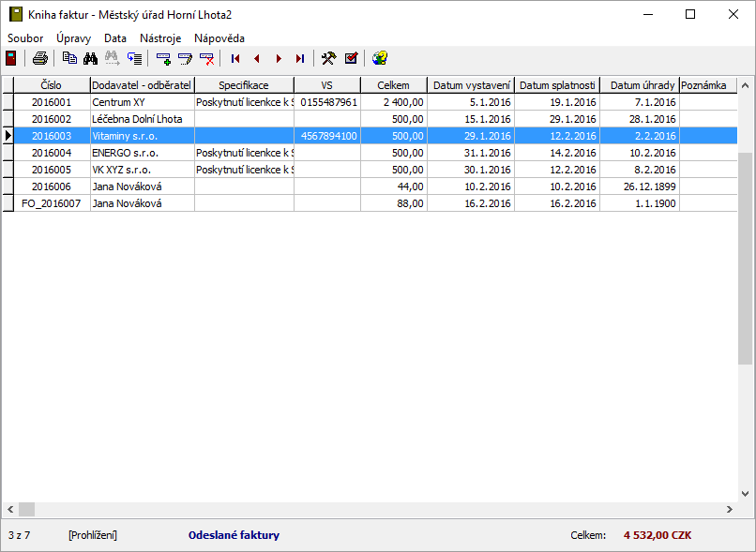Open the Nástroje menu
The width and height of the screenshot is (756, 552).
coord(160,38)
